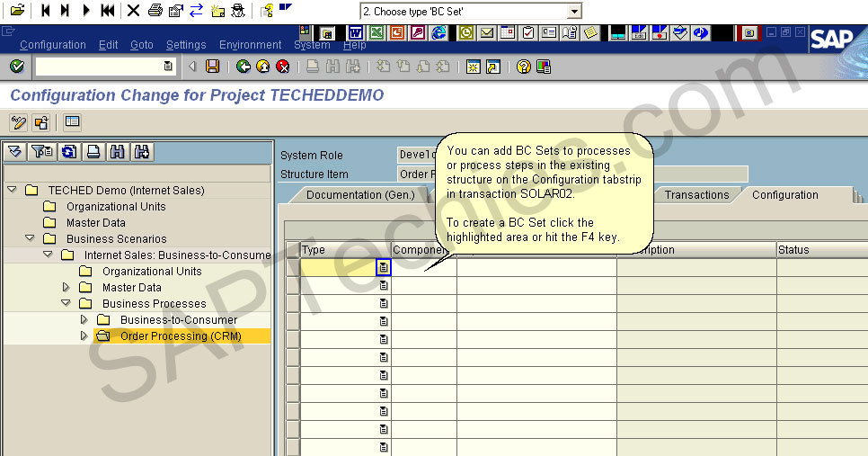Collapse the Business Processes node
The image size is (868, 456).
66,304
